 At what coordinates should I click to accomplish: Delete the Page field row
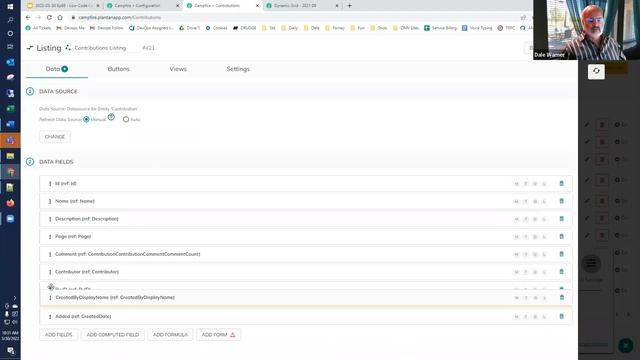tap(561, 236)
